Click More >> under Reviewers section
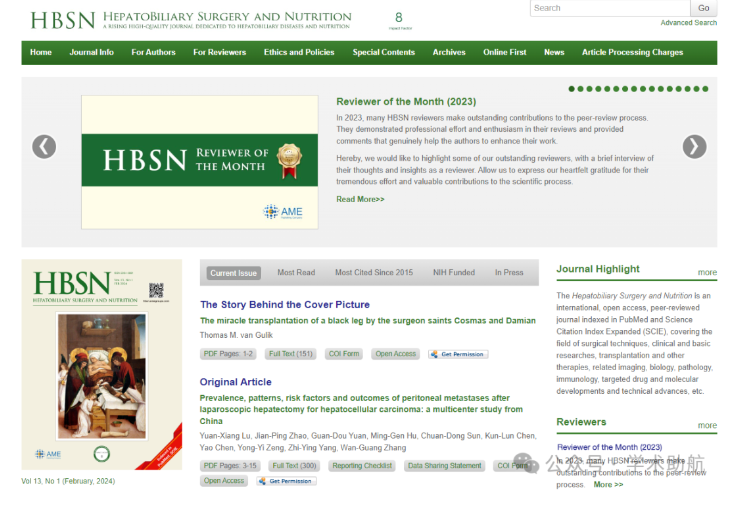This screenshot has height=509, width=750. [608, 485]
